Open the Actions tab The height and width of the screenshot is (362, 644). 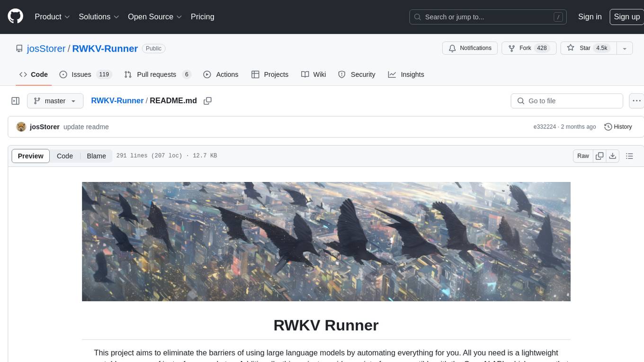click(221, 74)
